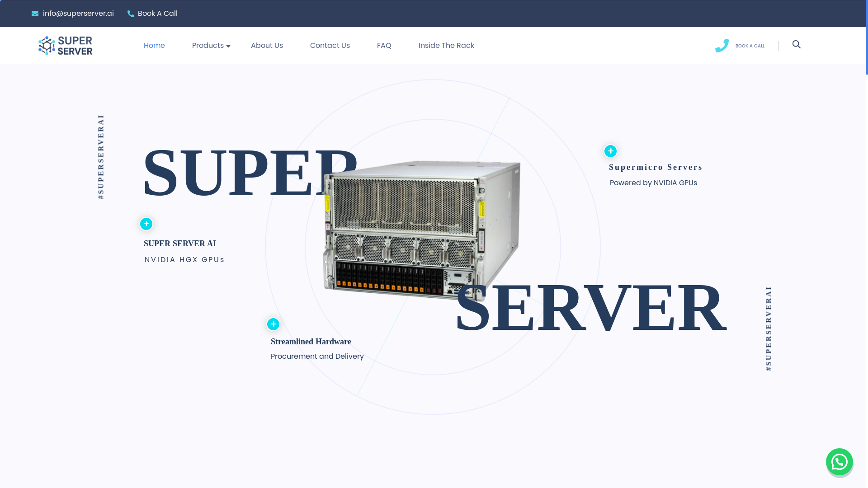Screen dimensions: 868x488
Task: Click left vertical #SUPERSERVERAI hashtag
Action: point(101,157)
